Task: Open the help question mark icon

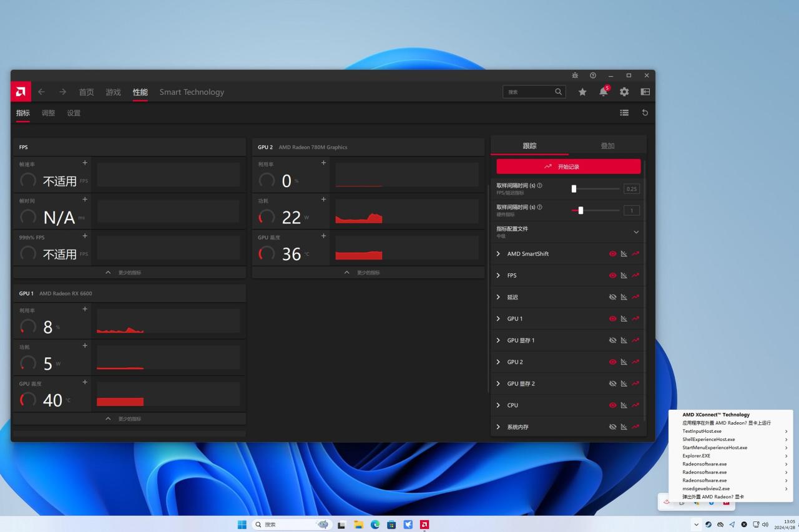Action: (593, 75)
